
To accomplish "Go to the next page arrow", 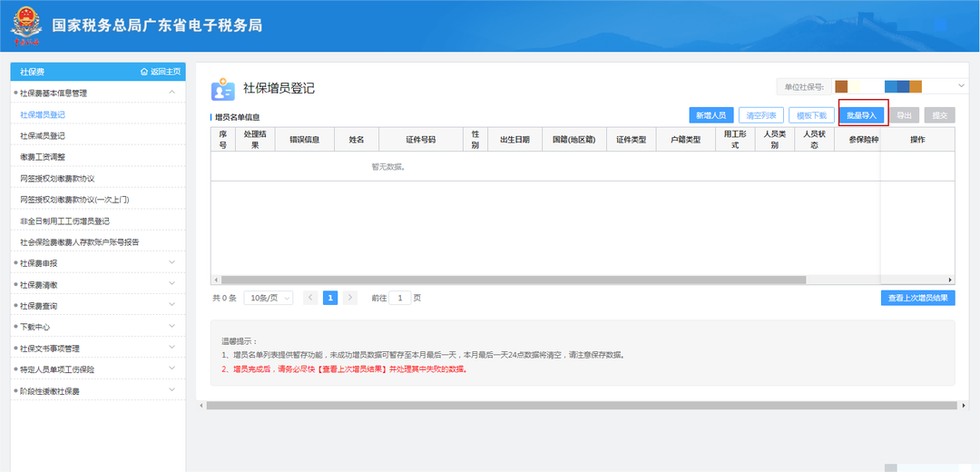I will click(350, 298).
